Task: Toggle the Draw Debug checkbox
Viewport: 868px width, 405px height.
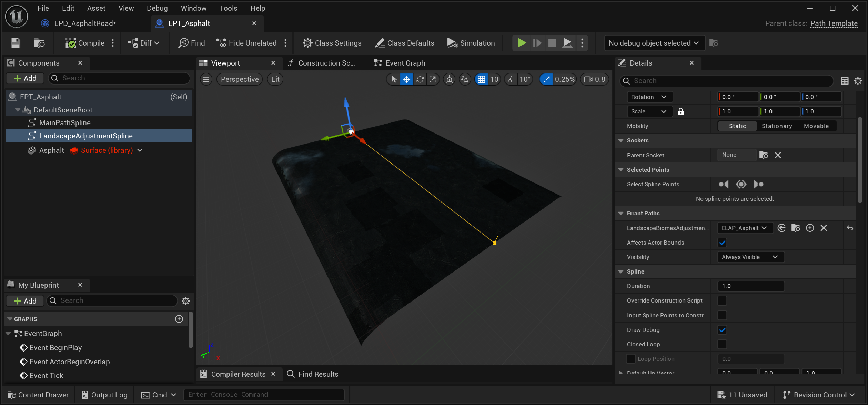Action: 722,330
